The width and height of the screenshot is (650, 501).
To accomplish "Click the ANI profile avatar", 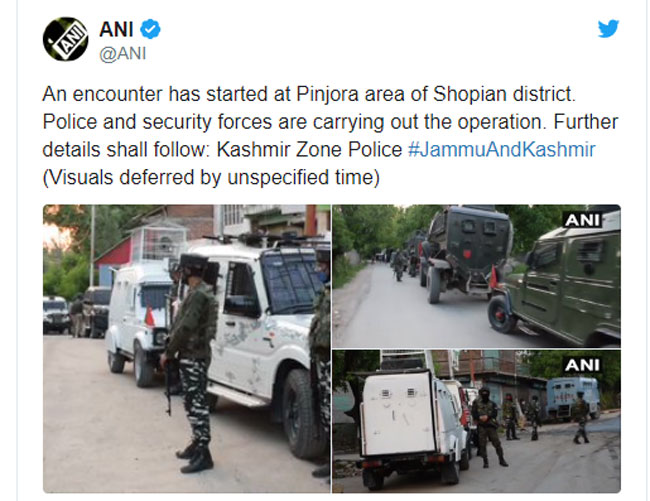I will (65, 39).
